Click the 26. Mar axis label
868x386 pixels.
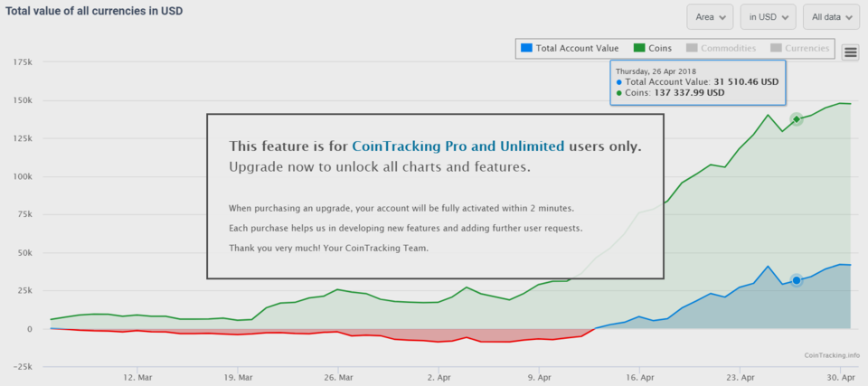coord(337,377)
